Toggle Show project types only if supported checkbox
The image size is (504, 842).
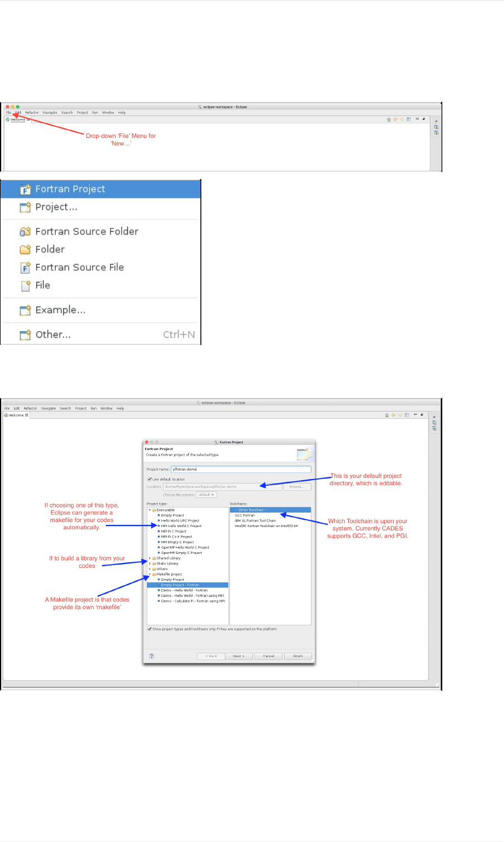149,629
